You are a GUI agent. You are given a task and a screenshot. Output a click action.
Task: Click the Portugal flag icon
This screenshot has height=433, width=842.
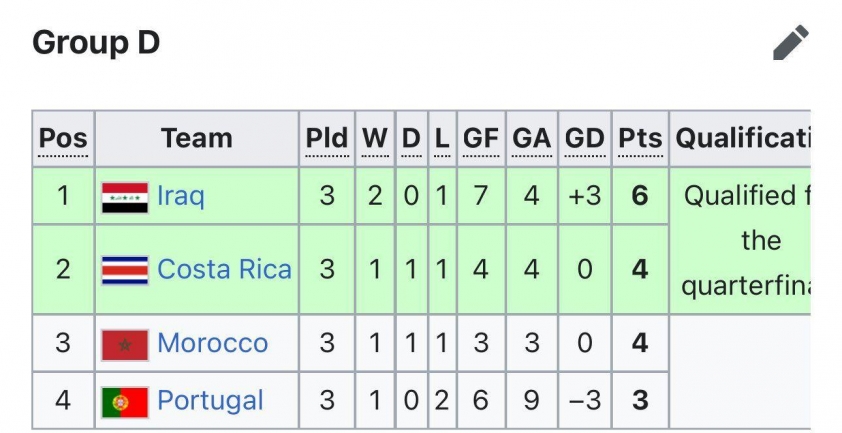pyautogui.click(x=125, y=402)
